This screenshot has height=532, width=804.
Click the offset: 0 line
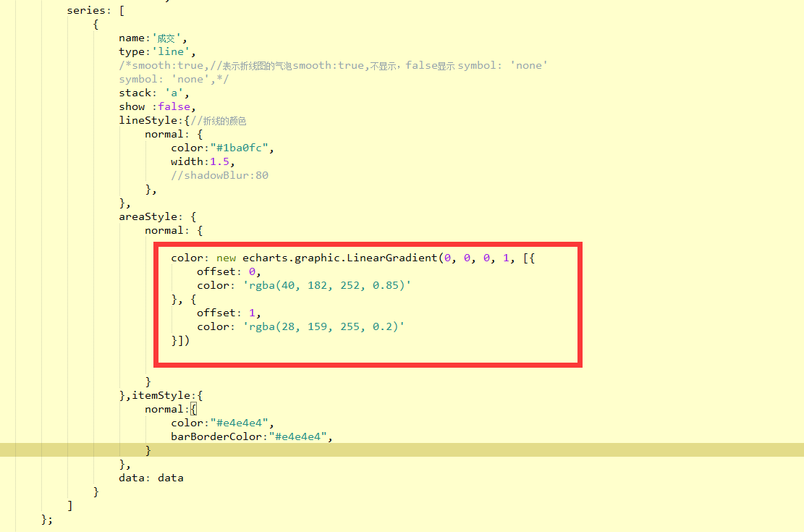click(229, 272)
